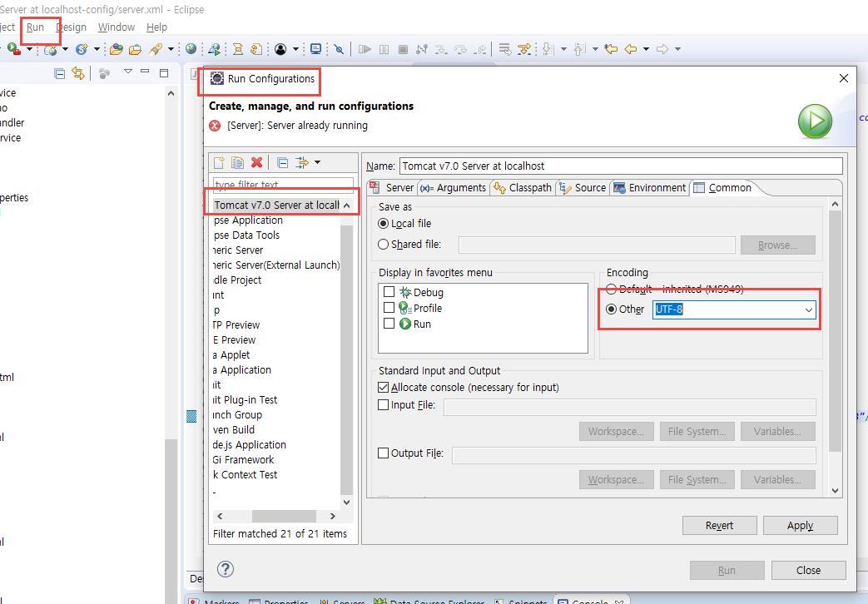The height and width of the screenshot is (604, 868).
Task: Switch to the Environment tab
Action: pyautogui.click(x=649, y=188)
